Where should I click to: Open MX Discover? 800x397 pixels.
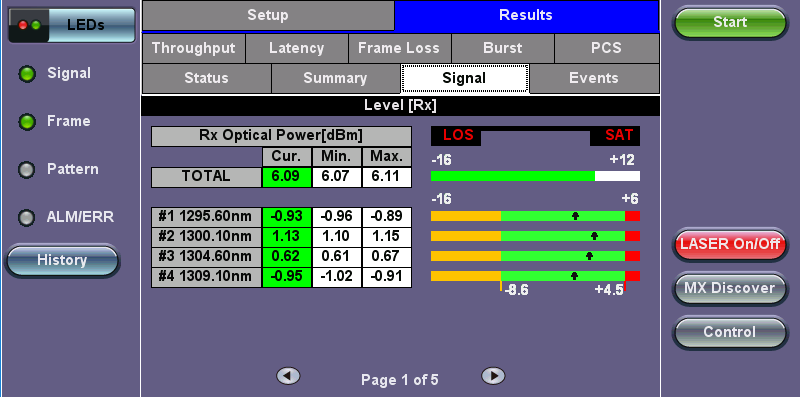730,288
